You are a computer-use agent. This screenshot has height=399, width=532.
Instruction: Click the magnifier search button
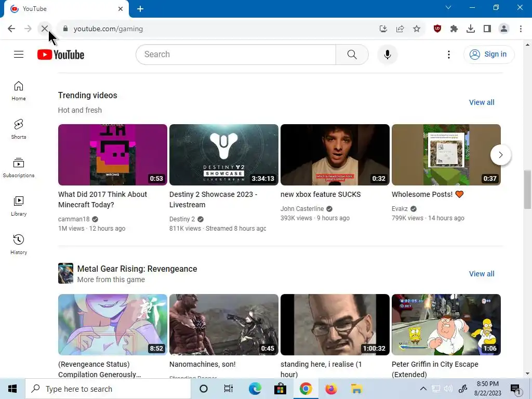click(352, 54)
